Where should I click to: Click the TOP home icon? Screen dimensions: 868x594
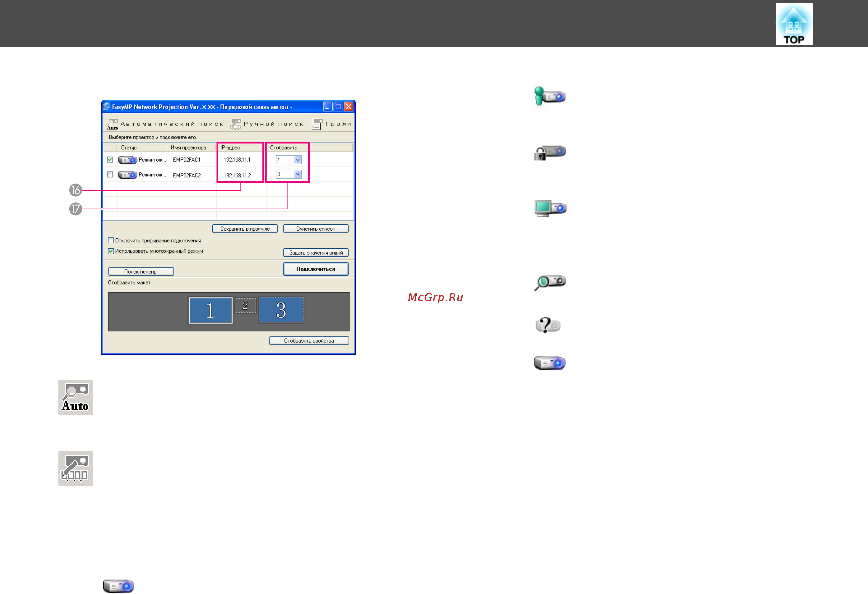(794, 24)
